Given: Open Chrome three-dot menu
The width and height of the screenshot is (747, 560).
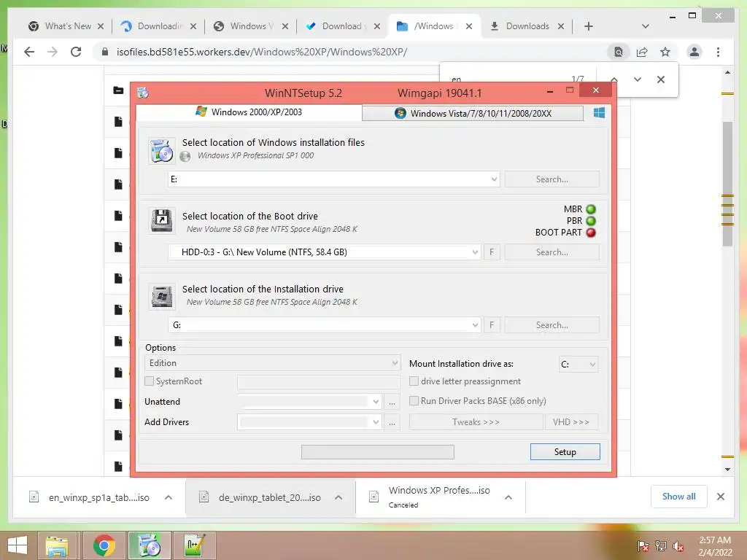Looking at the screenshot, I should point(718,52).
